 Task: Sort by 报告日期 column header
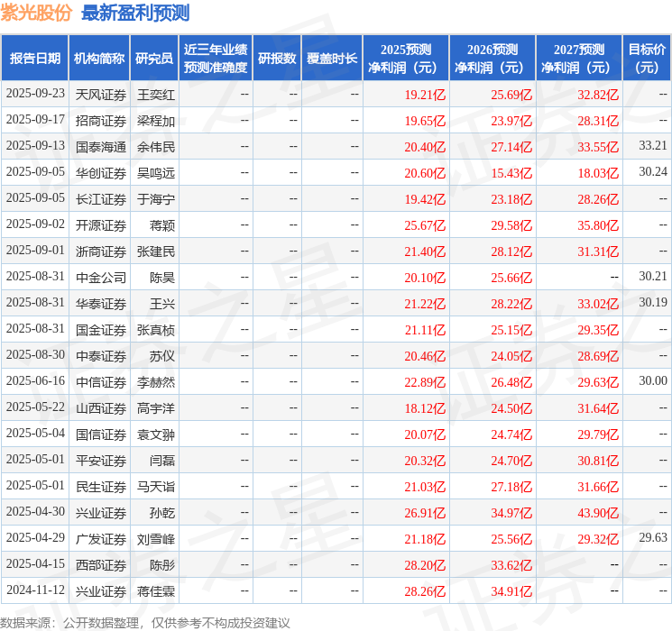35,59
